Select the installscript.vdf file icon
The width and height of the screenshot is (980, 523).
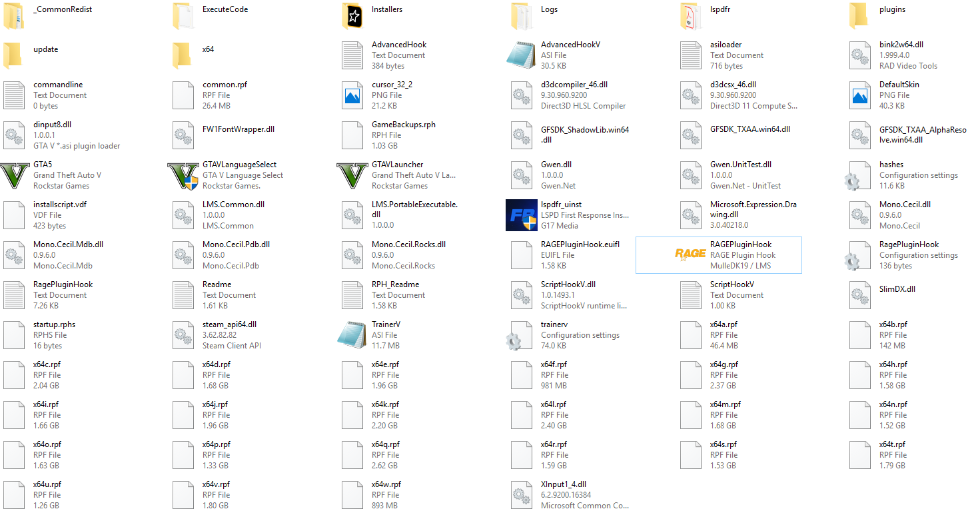pyautogui.click(x=13, y=215)
